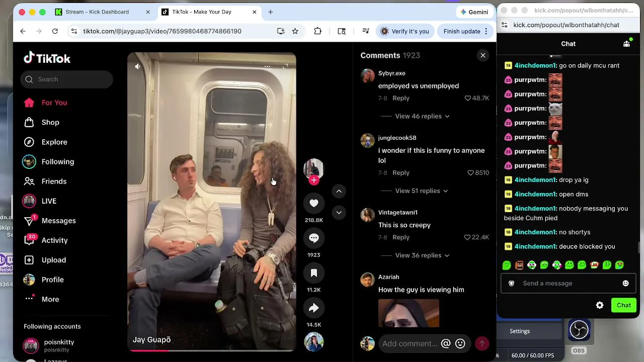
Task: Reply to Vintagetawni1's comment
Action: (401, 237)
